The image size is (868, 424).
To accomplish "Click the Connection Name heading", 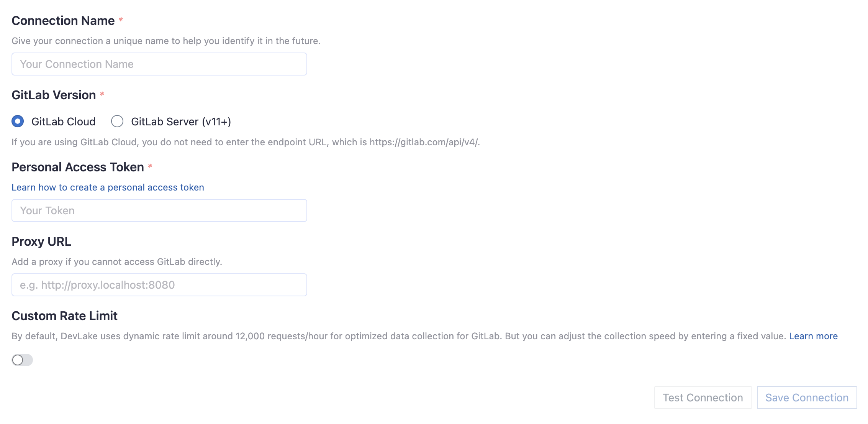I will pos(62,21).
